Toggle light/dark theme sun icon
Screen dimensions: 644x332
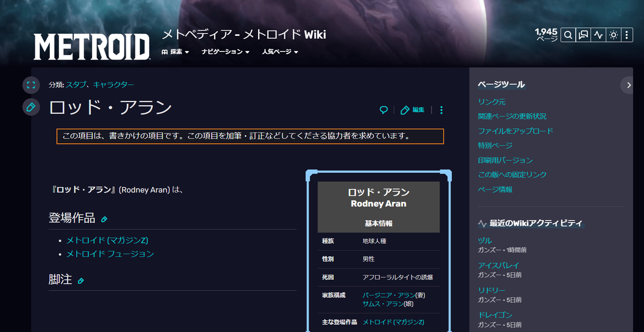(613, 35)
